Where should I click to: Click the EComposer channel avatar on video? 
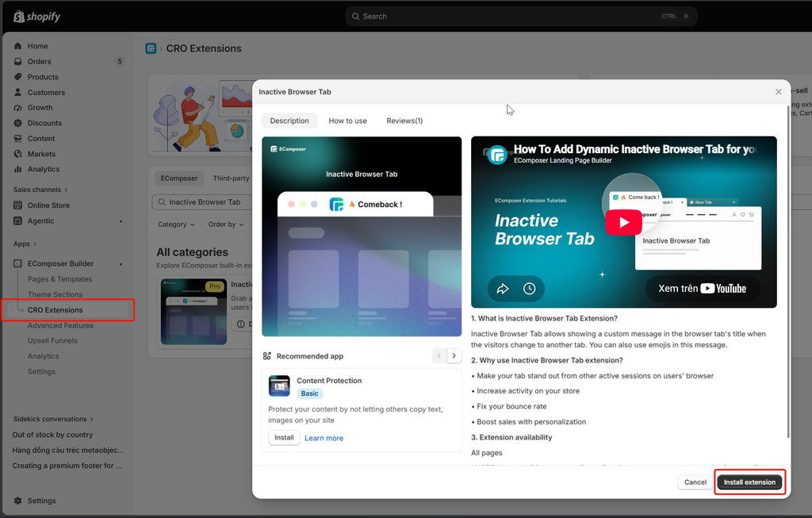[x=497, y=155]
